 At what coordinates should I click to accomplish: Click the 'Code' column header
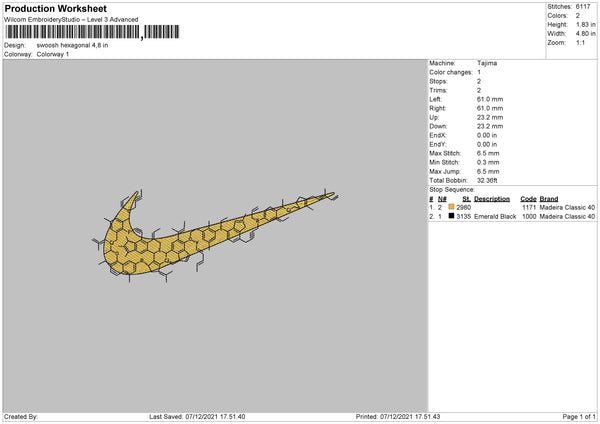pos(528,199)
